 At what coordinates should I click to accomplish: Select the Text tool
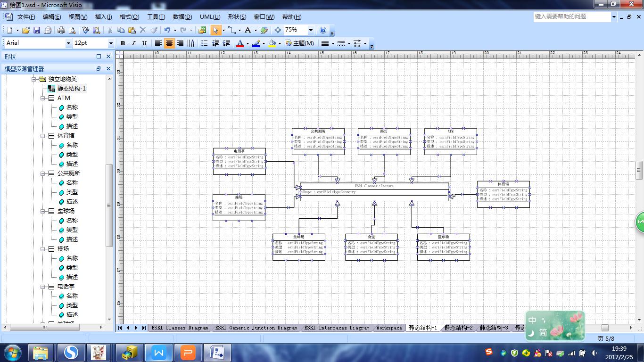(x=248, y=30)
